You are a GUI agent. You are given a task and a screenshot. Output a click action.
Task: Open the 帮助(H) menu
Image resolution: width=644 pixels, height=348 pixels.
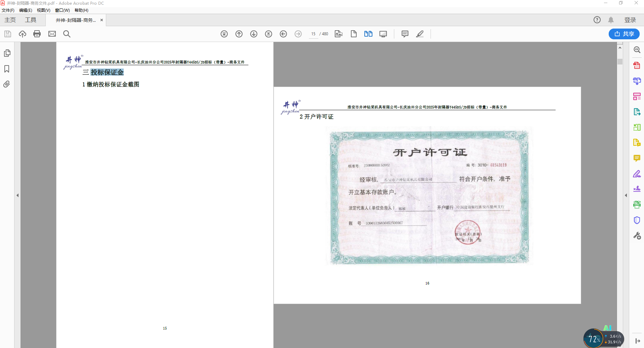[81, 10]
